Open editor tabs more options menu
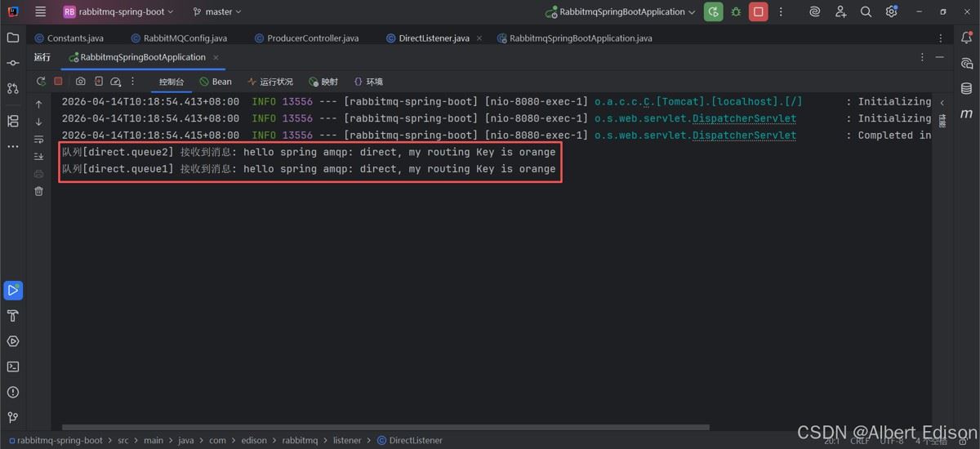Screen dimensions: 980x449 pos(942,38)
